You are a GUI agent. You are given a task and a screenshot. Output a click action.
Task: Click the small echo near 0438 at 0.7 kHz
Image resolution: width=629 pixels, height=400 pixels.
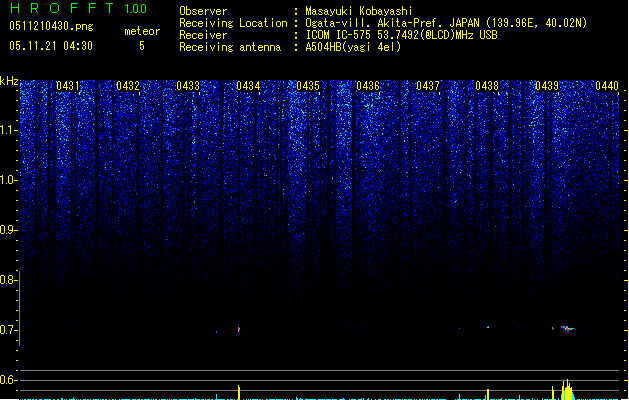pos(487,327)
